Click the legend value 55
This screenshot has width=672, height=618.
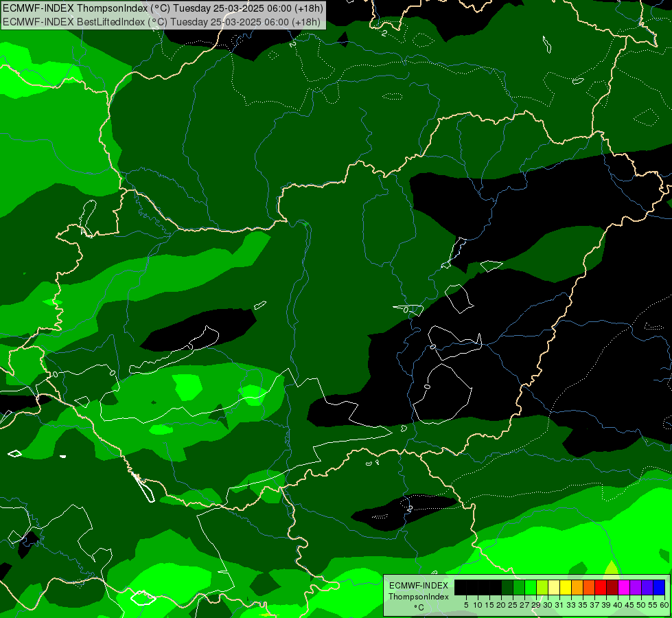coord(653,605)
